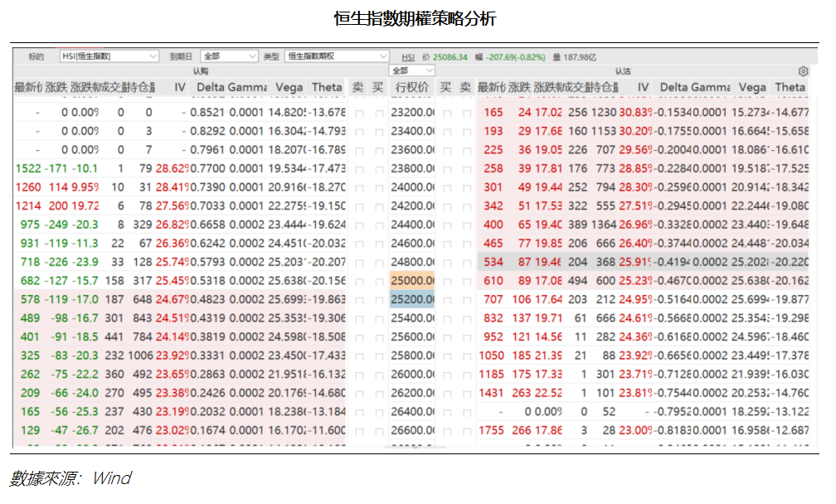Select the 认沽 section header
Viewport: 836px width, 504px height.
click(x=623, y=70)
